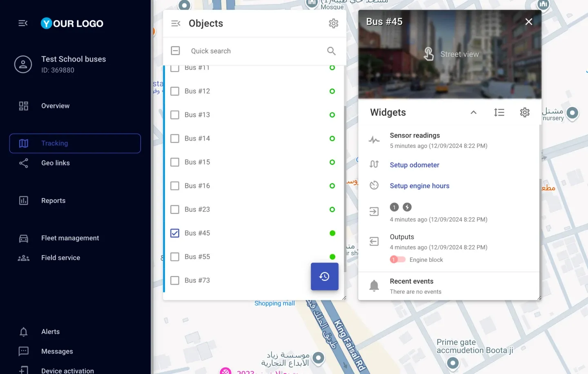This screenshot has height=374, width=588.
Task: Open widget ordering list icon
Action: pos(499,112)
